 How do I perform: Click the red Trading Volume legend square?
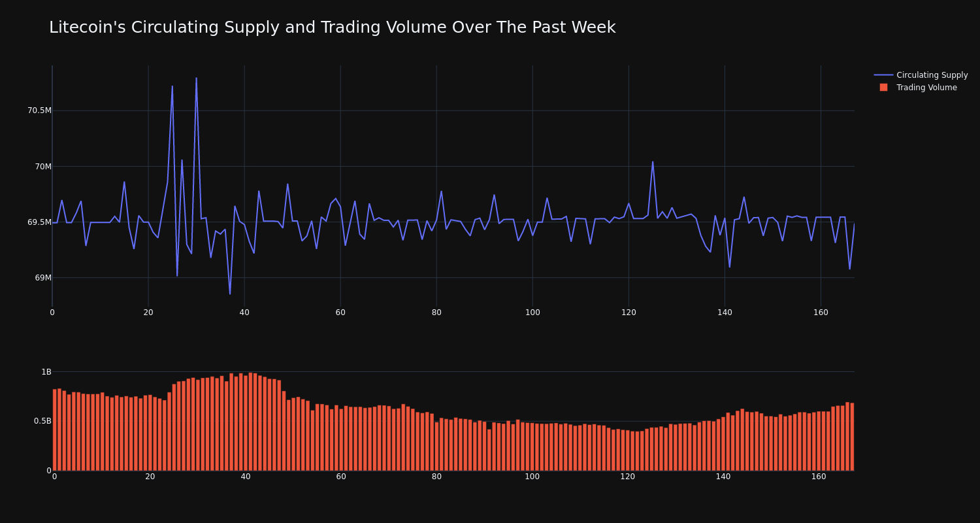(883, 88)
